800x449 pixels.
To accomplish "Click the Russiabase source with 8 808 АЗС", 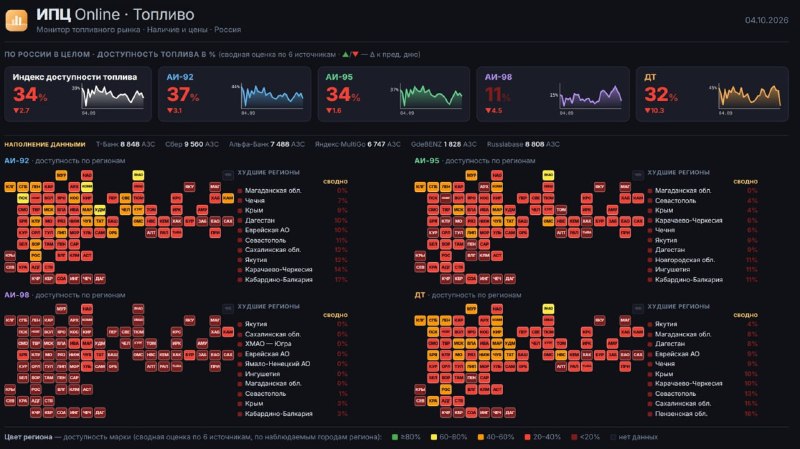I will (523, 144).
